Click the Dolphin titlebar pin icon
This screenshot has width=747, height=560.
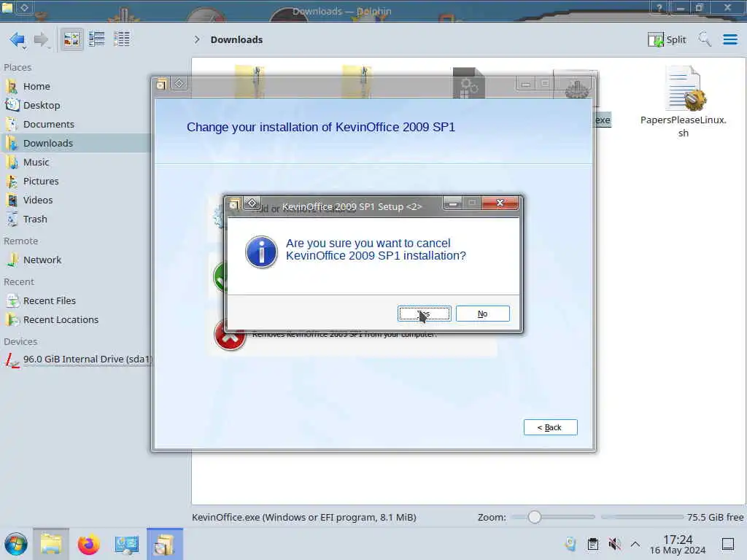click(x=24, y=7)
